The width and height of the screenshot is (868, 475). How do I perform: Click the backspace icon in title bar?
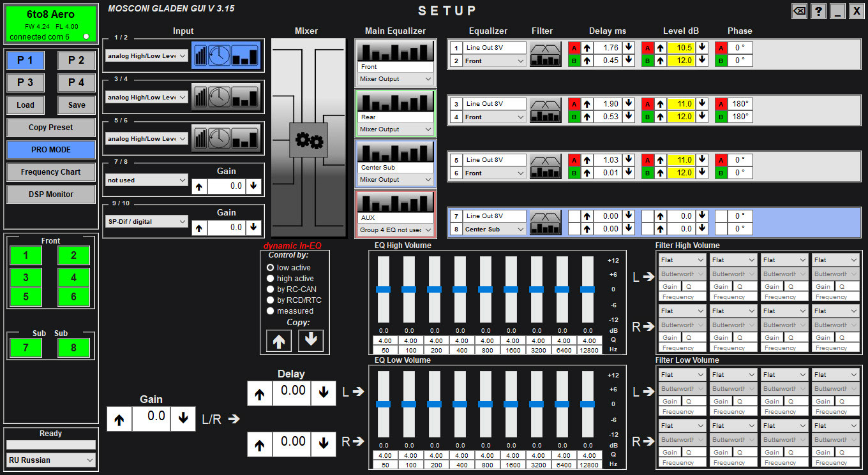pyautogui.click(x=799, y=11)
